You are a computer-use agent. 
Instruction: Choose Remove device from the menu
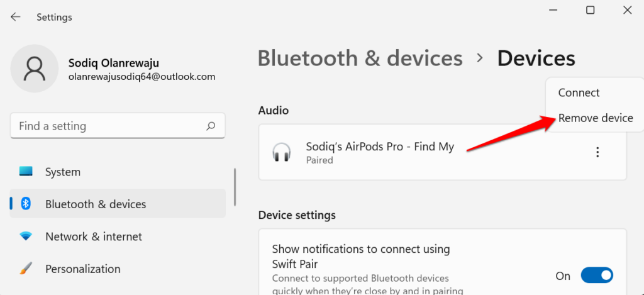coord(595,118)
